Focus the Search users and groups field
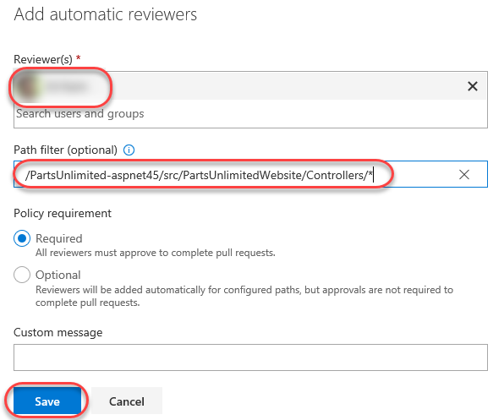The image size is (504, 420). coord(250,114)
